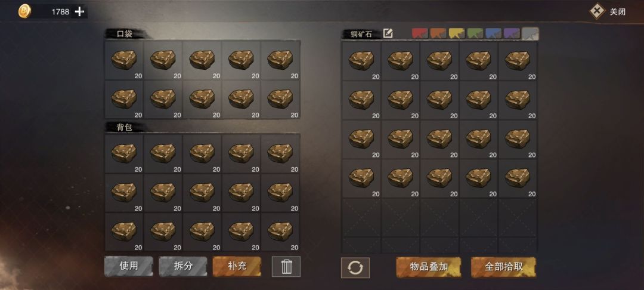Click the plus icon to add coins

coord(79,12)
